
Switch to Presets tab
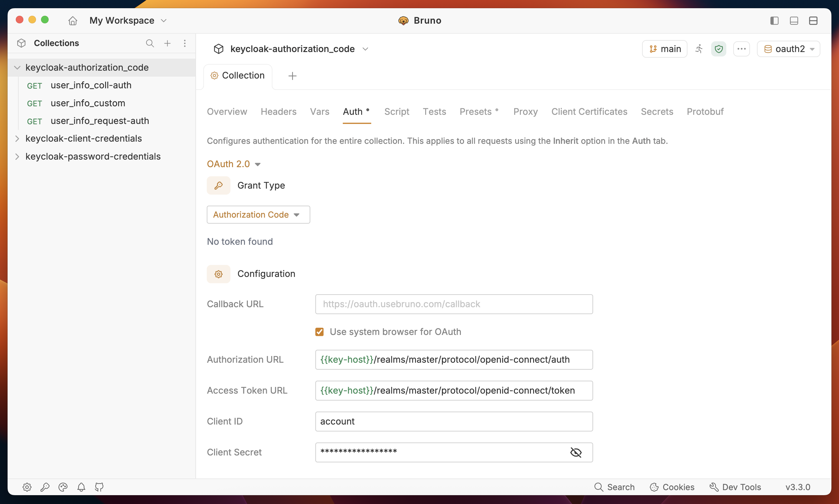(479, 112)
